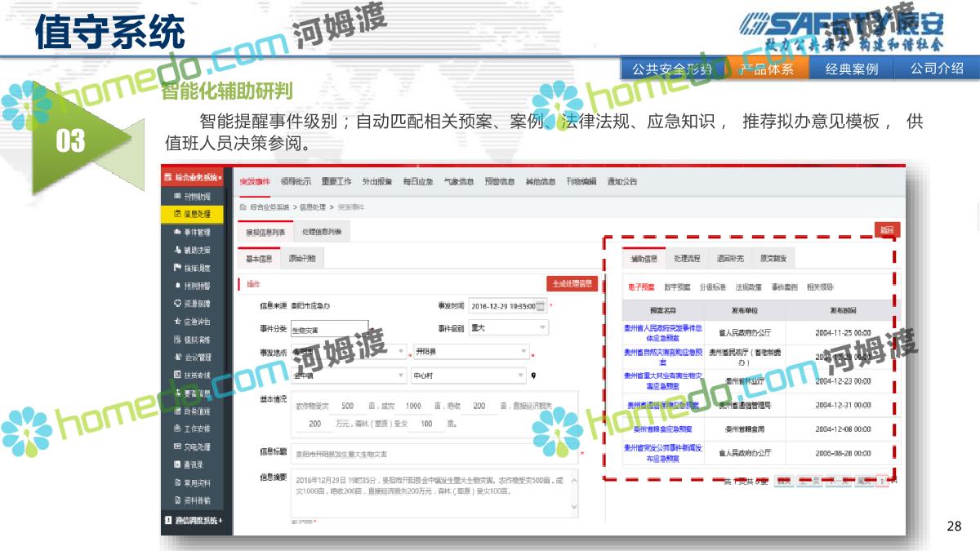980x551 pixels.
Task: Open 领导批示 in the top menu
Action: [x=295, y=181]
